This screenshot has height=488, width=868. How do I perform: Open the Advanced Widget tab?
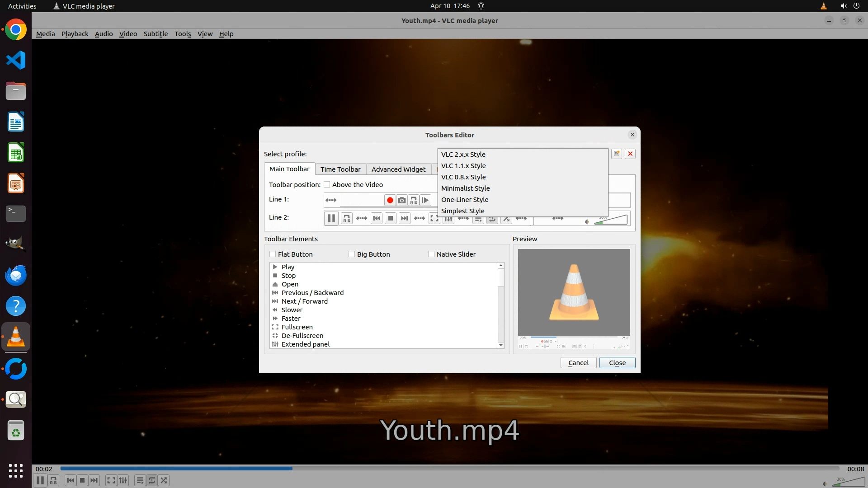click(x=398, y=169)
